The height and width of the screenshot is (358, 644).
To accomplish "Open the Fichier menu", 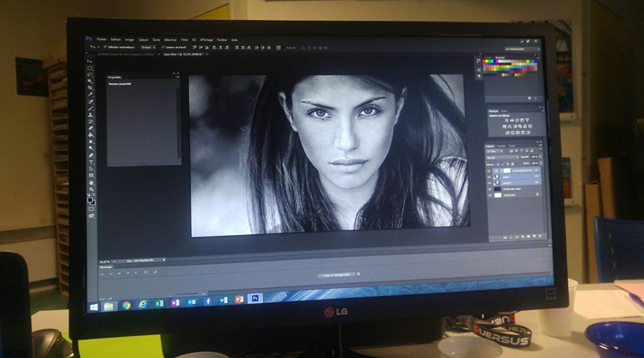I will pos(101,40).
